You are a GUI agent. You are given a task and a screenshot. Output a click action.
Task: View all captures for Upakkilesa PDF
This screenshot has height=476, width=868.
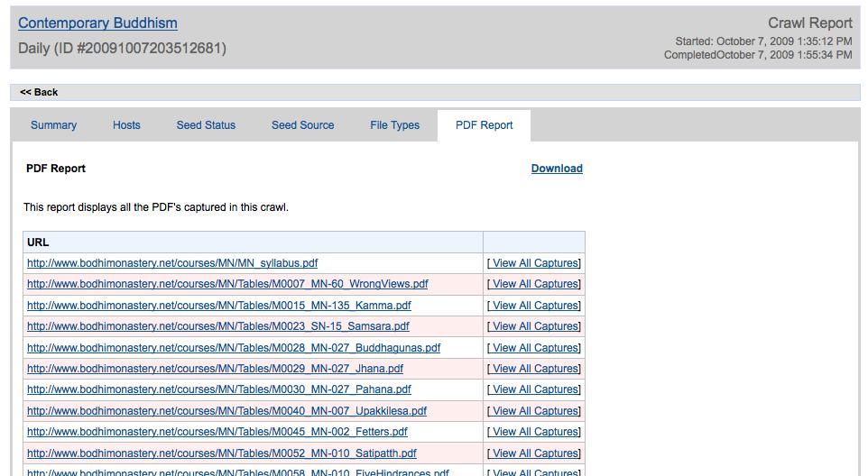point(534,411)
